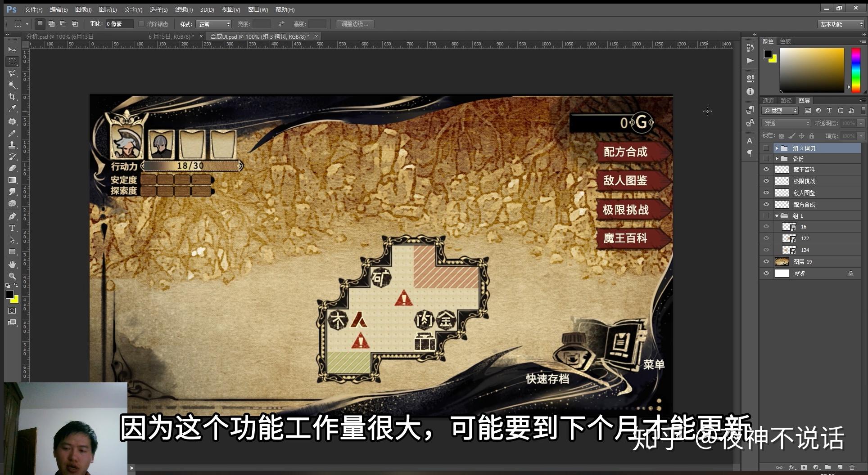Select the History Brush tool
The image size is (868, 475).
point(12,157)
